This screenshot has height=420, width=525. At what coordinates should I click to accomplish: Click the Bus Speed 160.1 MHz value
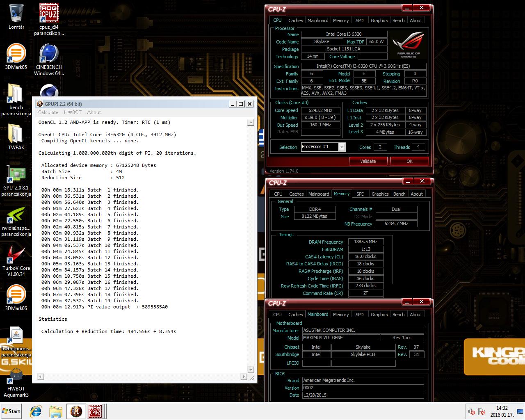pos(320,125)
